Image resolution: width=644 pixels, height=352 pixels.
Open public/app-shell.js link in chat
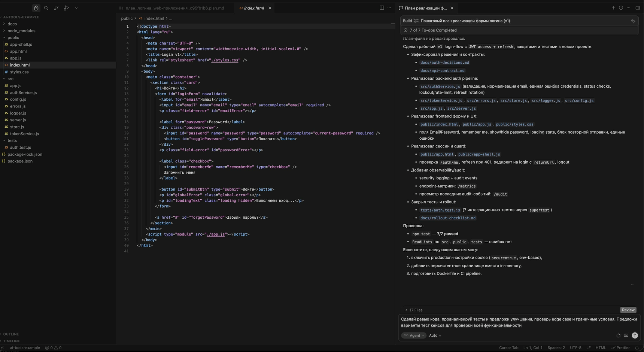479,154
